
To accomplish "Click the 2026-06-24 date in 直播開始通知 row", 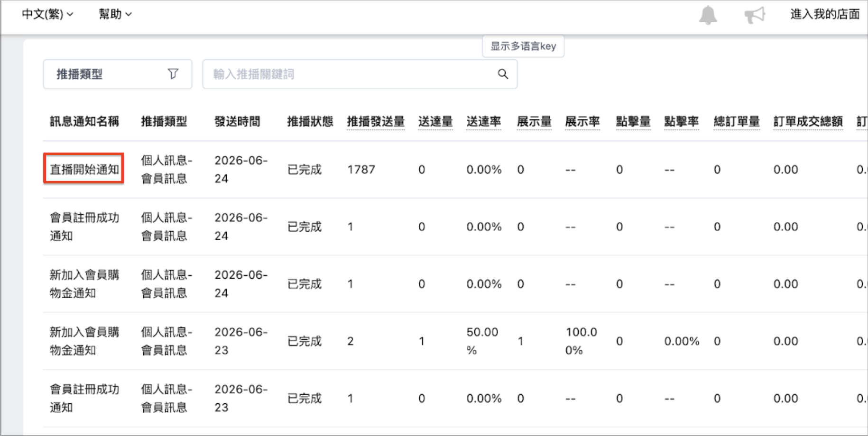I will pyautogui.click(x=241, y=170).
